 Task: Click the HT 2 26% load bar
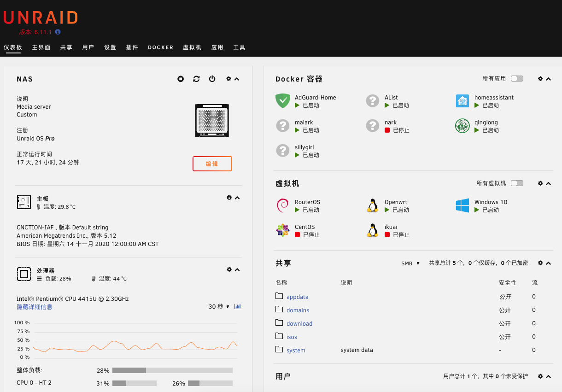pyautogui.click(x=210, y=383)
